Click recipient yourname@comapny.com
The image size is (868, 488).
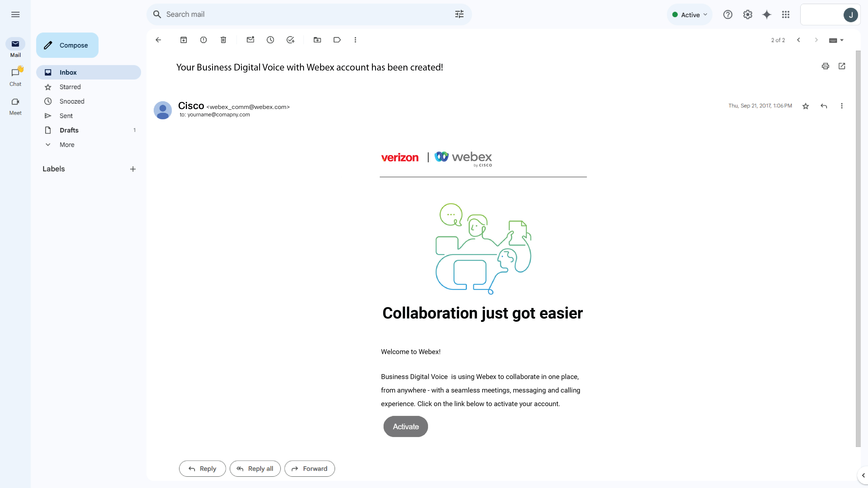[219, 115]
